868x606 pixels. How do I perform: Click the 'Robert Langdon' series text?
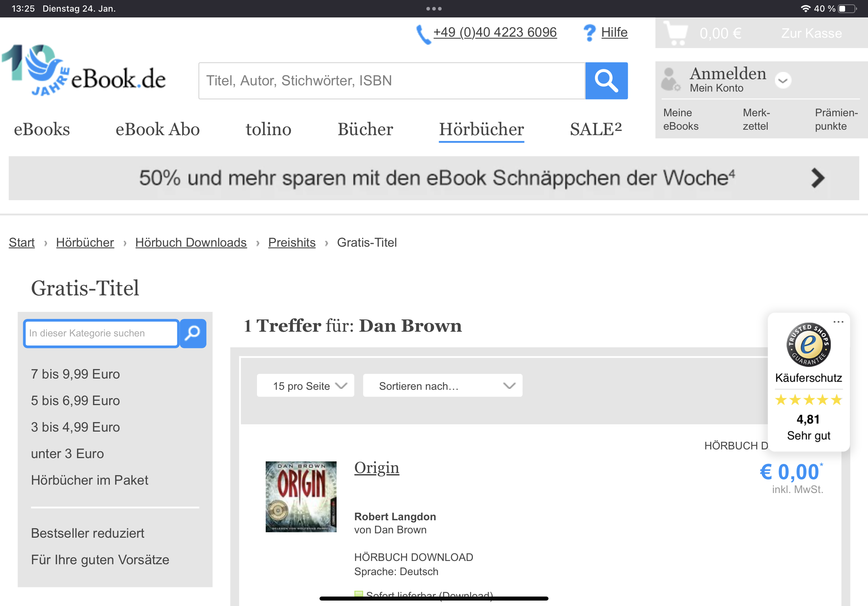click(x=395, y=517)
